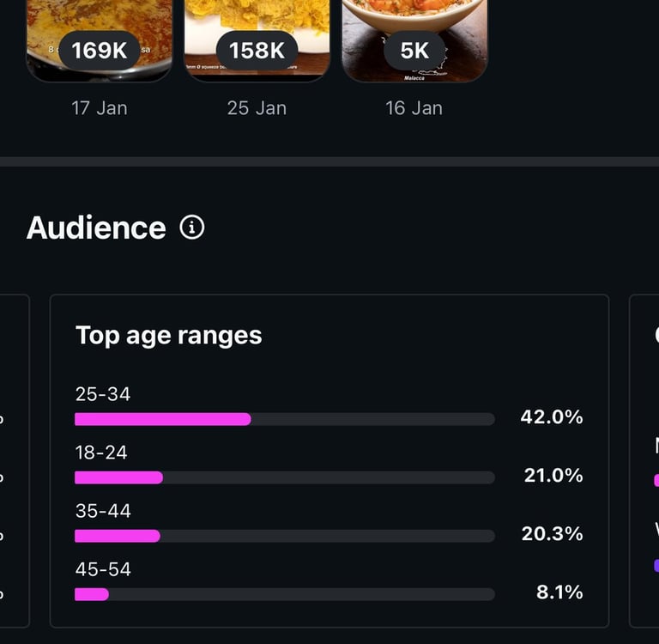This screenshot has width=659, height=644.
Task: Click the info icon beside Audience
Action: click(x=192, y=228)
